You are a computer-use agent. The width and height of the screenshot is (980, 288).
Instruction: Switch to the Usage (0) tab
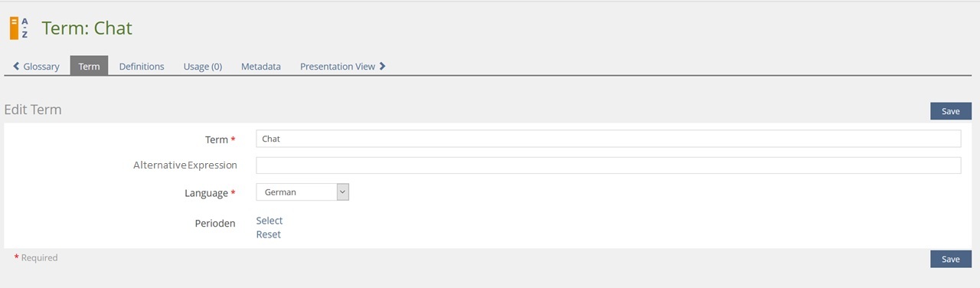[x=203, y=67]
